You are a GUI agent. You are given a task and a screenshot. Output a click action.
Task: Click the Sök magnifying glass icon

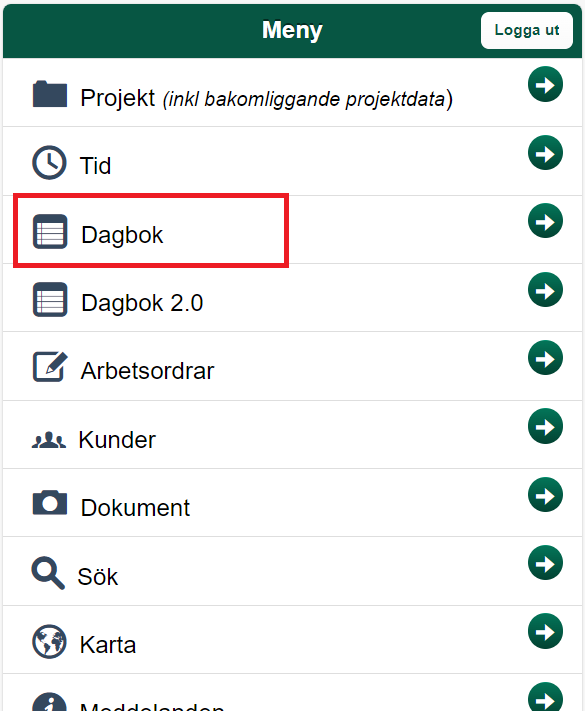click(48, 573)
